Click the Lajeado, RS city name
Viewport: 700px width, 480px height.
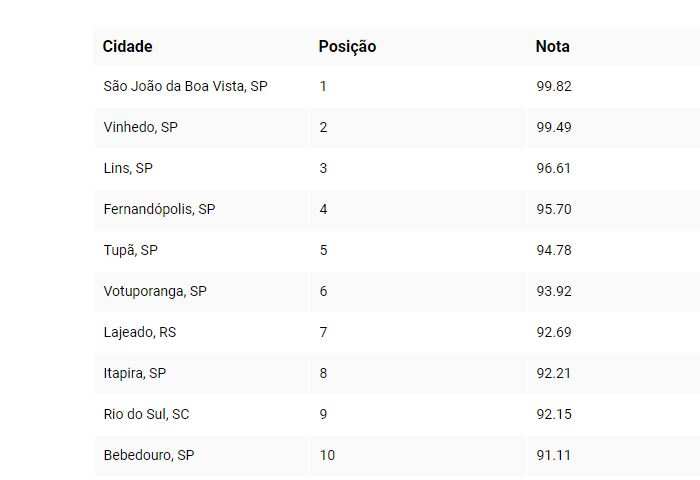(x=139, y=332)
